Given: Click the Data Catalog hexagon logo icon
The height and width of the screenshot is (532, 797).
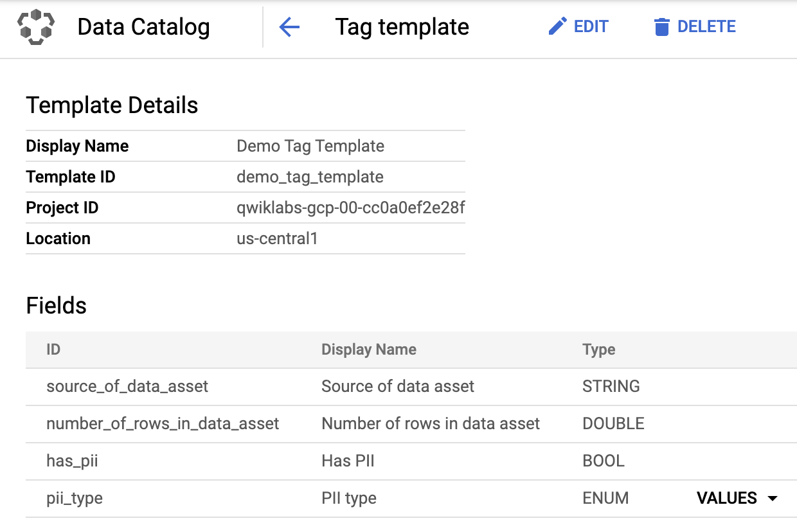Looking at the screenshot, I should pos(36,27).
